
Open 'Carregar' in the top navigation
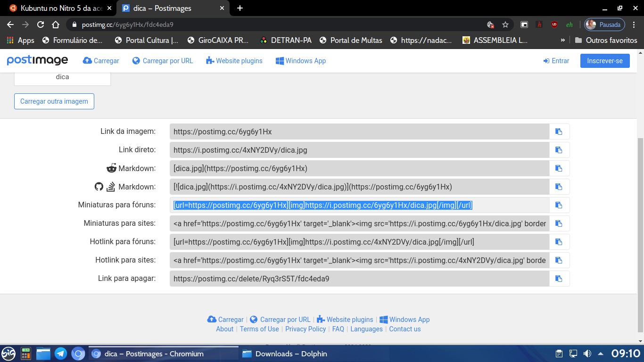pos(101,61)
